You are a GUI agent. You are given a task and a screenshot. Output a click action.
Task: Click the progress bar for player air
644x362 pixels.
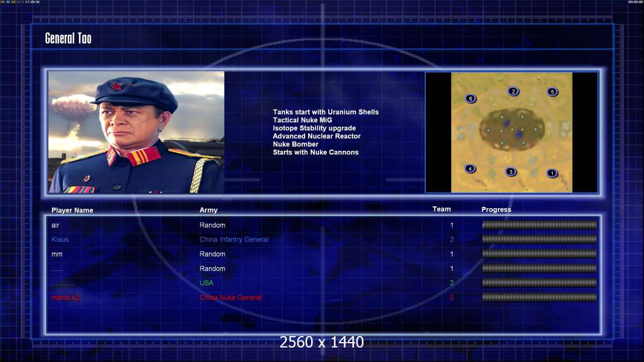[539, 224]
